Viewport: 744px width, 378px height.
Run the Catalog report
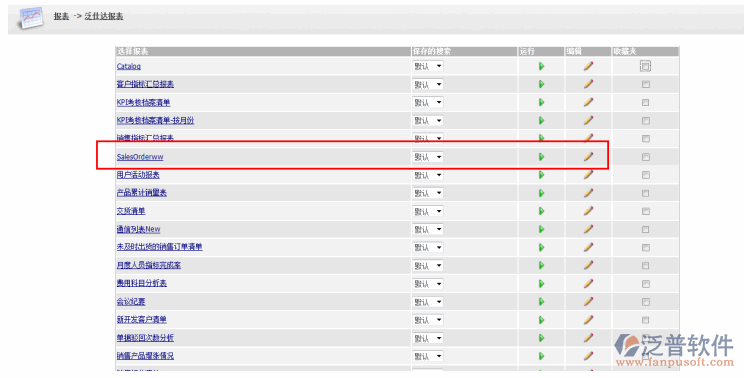pos(541,66)
